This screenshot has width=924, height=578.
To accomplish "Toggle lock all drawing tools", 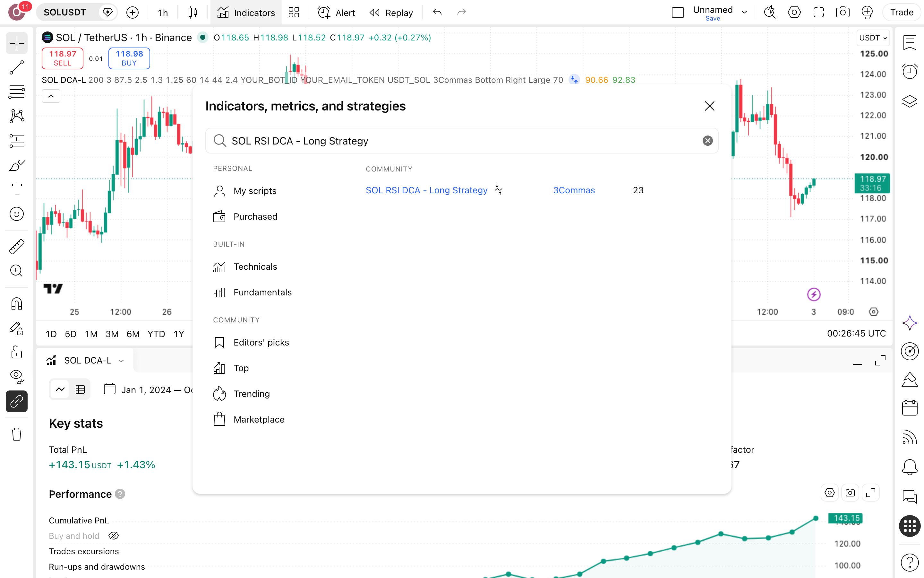I will click(x=16, y=352).
